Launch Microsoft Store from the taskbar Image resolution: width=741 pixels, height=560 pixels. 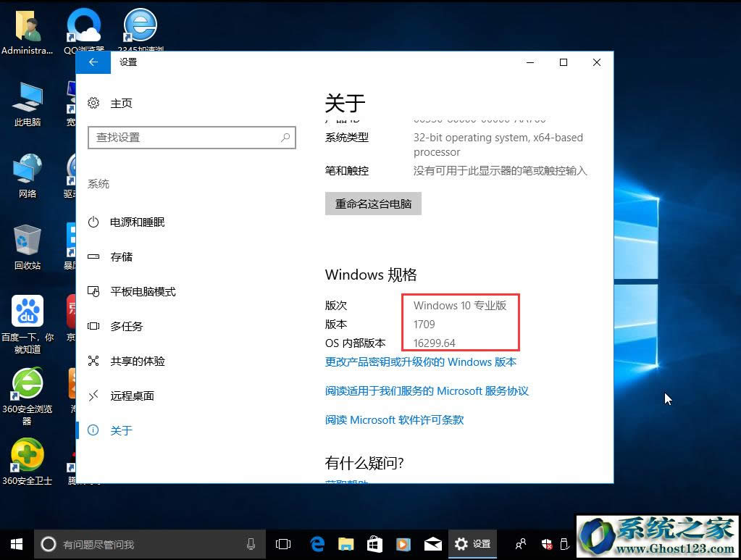click(x=374, y=544)
